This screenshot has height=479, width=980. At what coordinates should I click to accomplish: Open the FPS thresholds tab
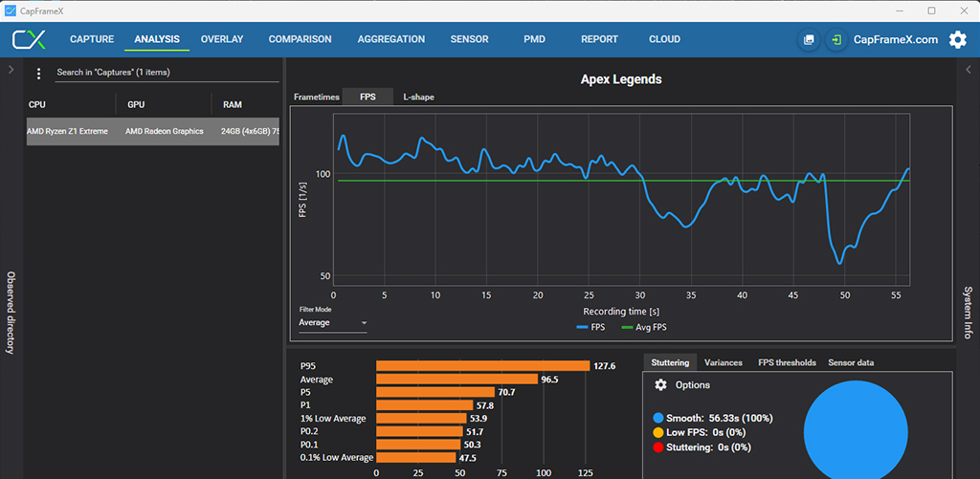pos(787,363)
